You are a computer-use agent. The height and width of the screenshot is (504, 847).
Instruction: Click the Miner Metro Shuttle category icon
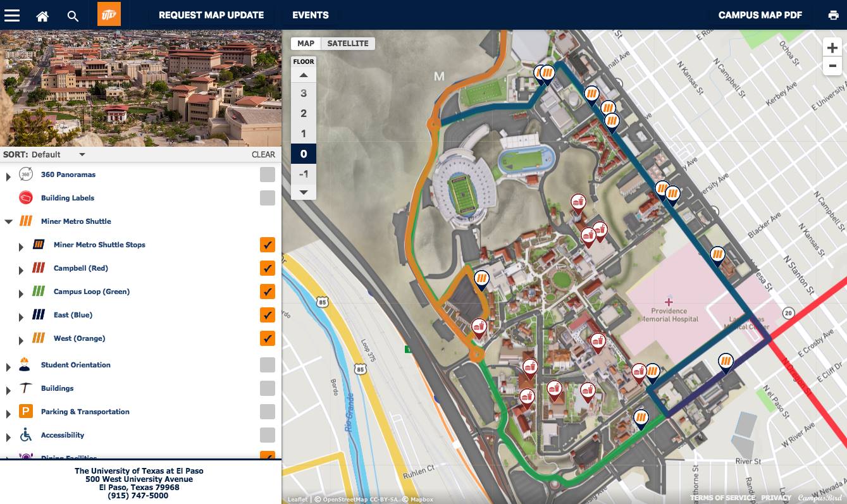(26, 221)
